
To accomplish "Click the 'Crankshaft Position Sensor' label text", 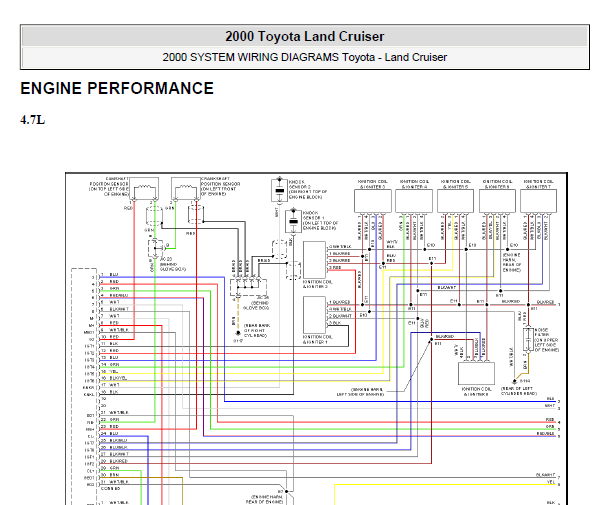I will click(221, 187).
